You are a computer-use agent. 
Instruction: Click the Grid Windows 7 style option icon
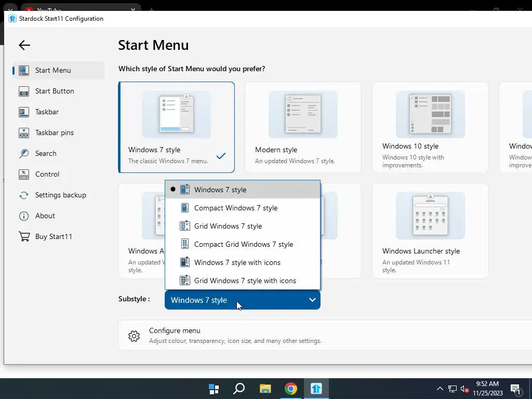coord(184,226)
